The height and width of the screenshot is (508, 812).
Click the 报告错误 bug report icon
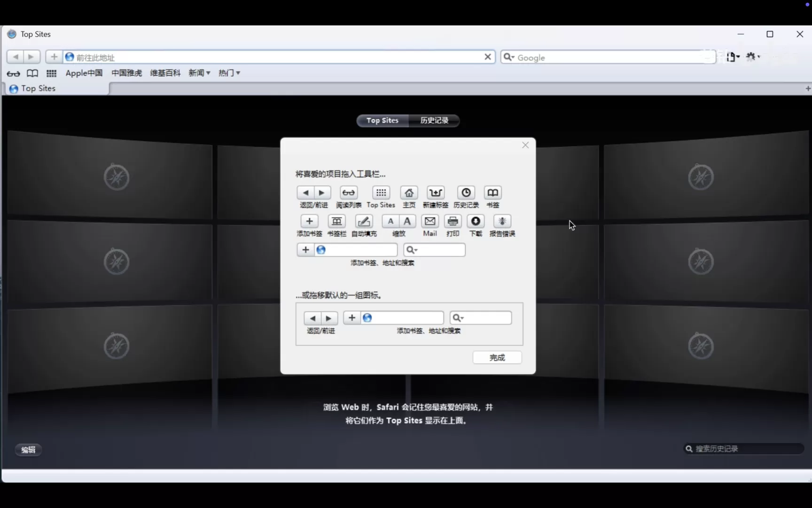[x=502, y=221]
